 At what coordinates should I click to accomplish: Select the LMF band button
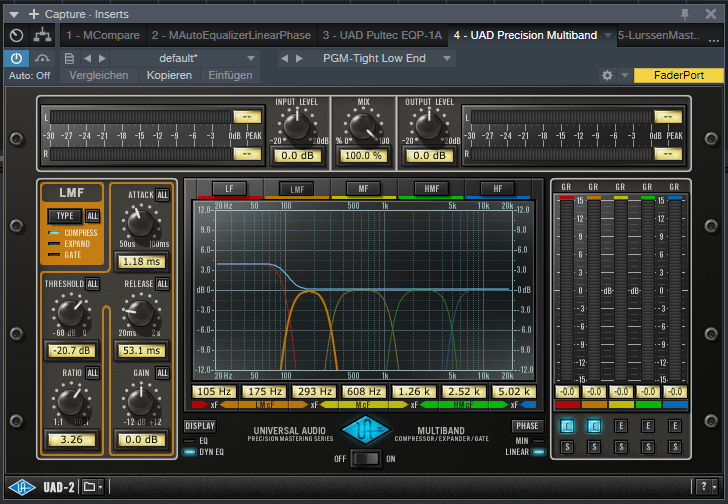tap(297, 189)
